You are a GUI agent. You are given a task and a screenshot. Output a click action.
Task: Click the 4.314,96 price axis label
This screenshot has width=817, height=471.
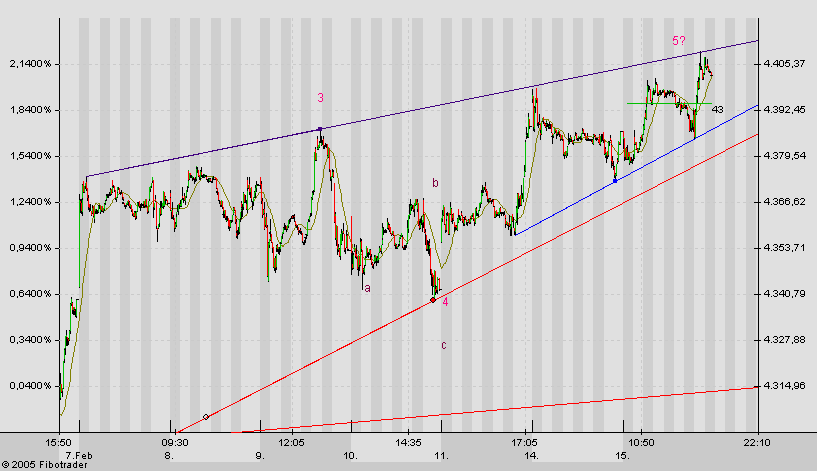[x=784, y=386]
